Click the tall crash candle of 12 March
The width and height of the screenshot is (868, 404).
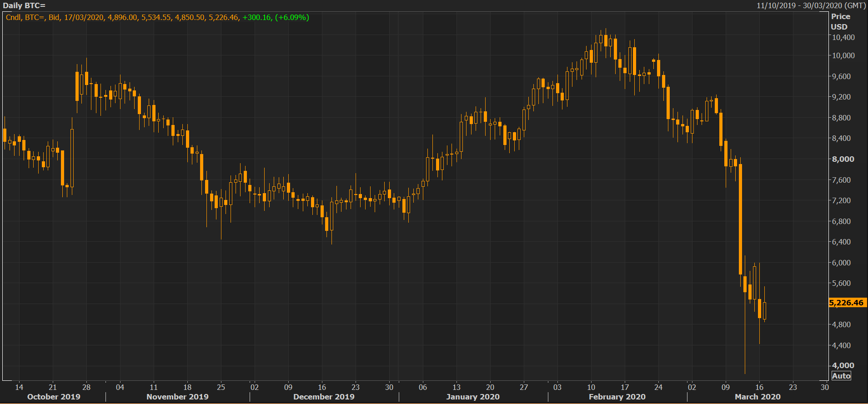tap(740, 219)
